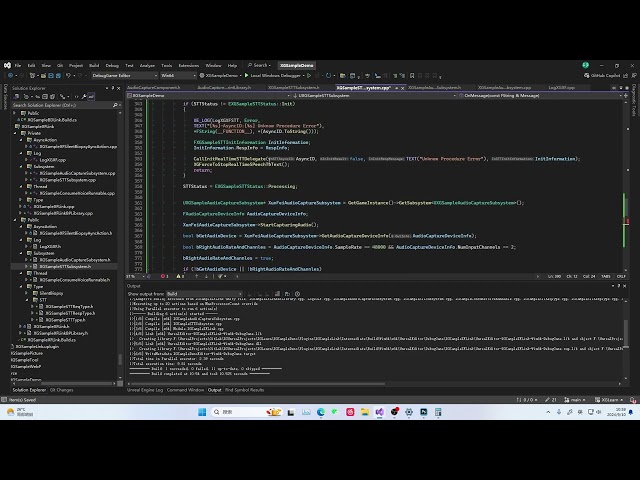Collapse the Log folder under Private
Viewport: 640px width, 480px height.
click(x=22, y=153)
